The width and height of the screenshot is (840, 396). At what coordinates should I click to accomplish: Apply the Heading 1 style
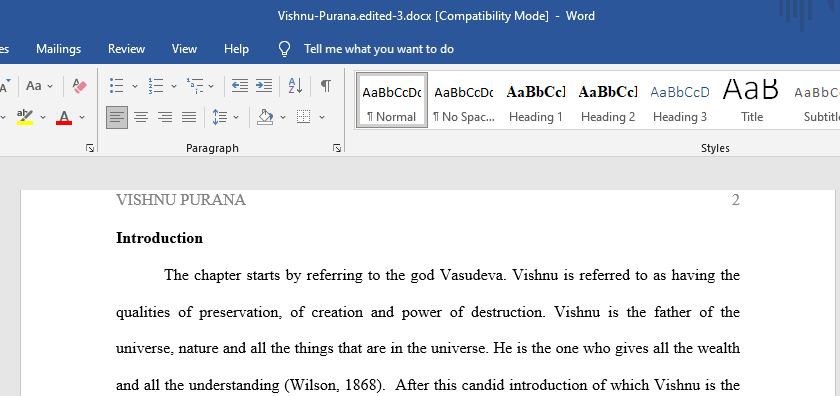[x=536, y=100]
